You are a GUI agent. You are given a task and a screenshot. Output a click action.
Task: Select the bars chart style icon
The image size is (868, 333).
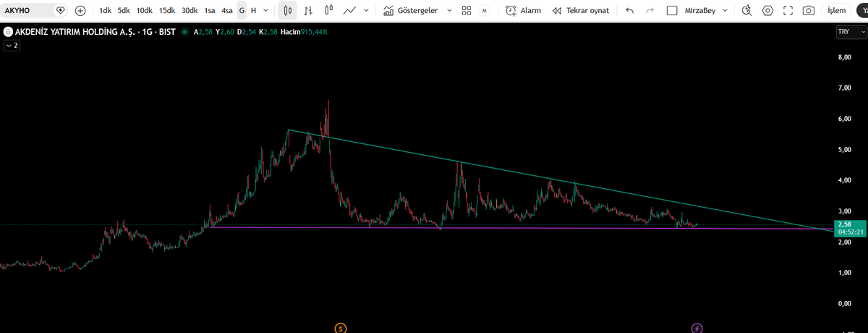pyautogui.click(x=309, y=11)
